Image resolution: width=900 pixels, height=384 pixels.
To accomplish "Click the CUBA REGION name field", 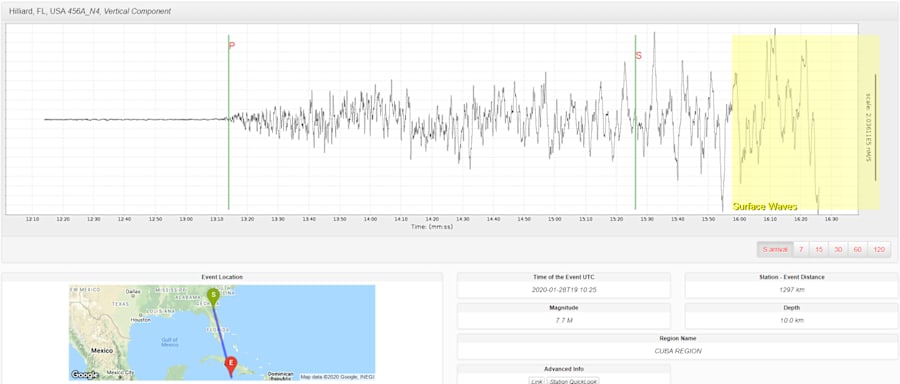I will [678, 351].
